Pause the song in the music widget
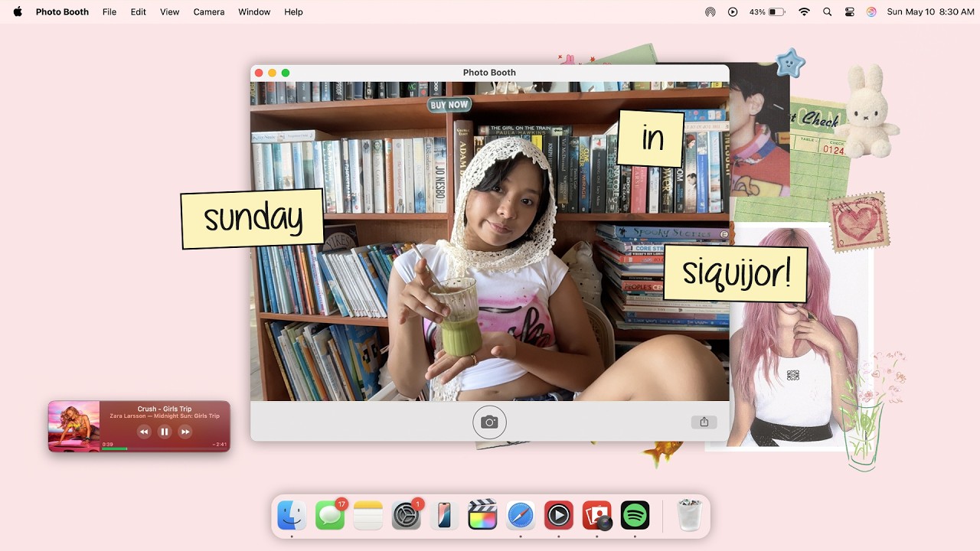The image size is (980, 551). tap(164, 432)
